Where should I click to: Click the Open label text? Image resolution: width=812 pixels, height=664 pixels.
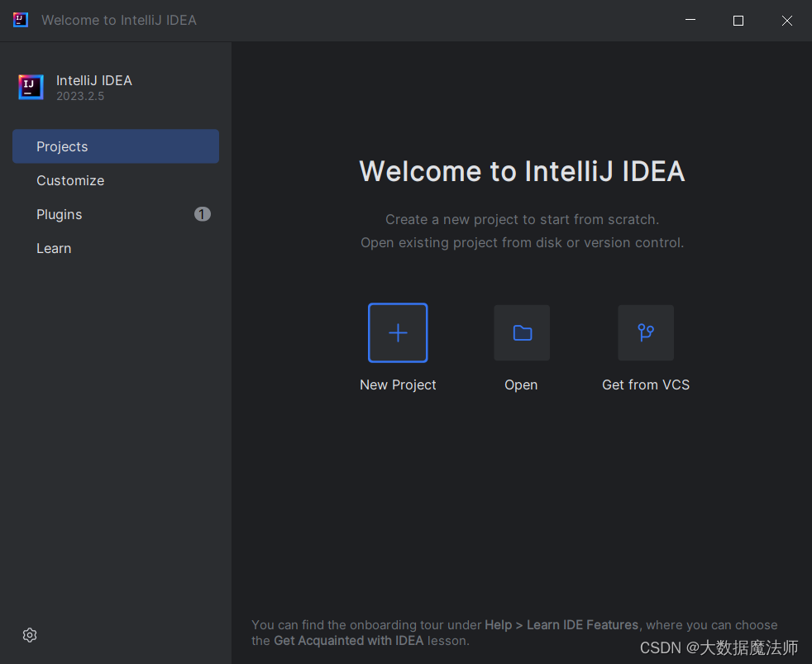coord(521,385)
